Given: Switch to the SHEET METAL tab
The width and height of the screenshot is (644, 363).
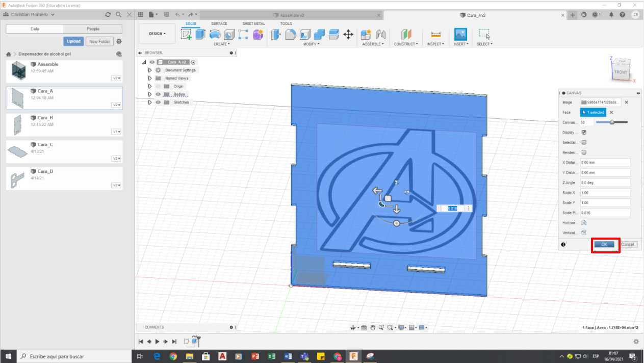Looking at the screenshot, I should (253, 23).
